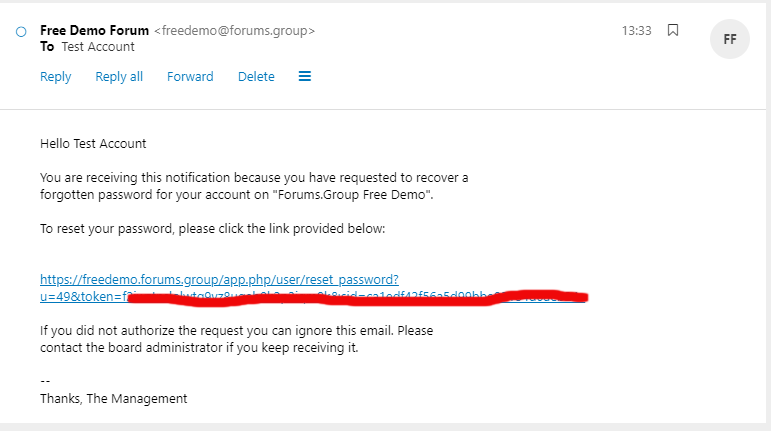Screen dimensions: 771x431
Task: Reply to the Free Demo Forum email
Action: [x=55, y=77]
